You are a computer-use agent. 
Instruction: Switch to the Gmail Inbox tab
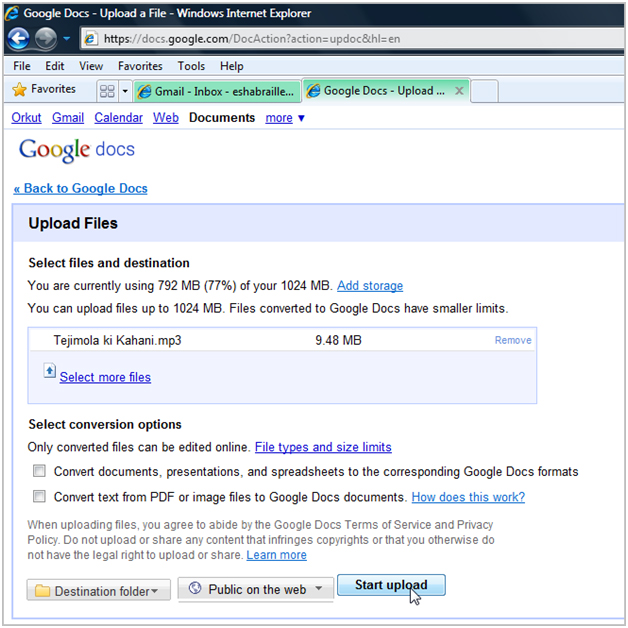click(217, 91)
